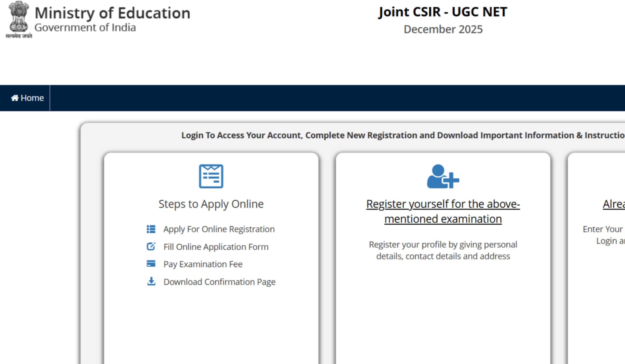This screenshot has width=625, height=364.
Task: Open the Home menu item
Action: pos(27,98)
